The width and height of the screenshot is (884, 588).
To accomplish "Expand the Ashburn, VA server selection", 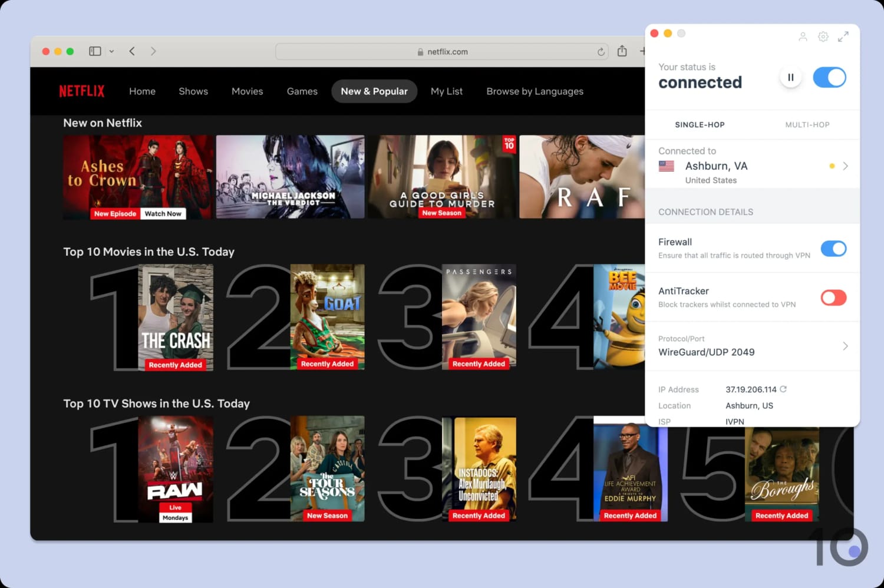I will 845,166.
